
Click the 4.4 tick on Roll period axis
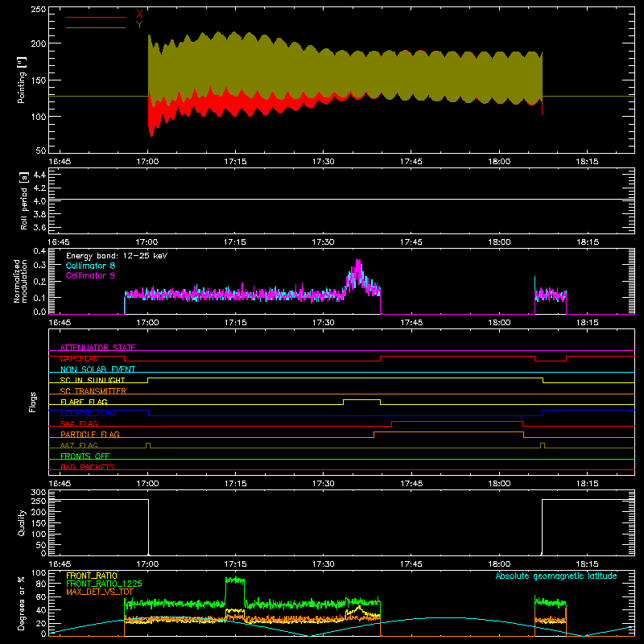pyautogui.click(x=39, y=175)
